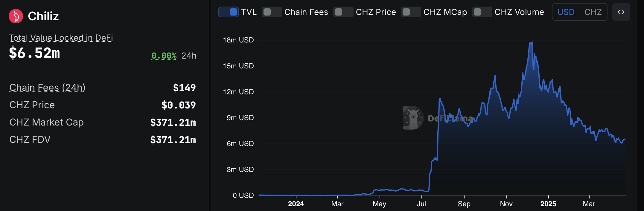Switch chart denomination to CHZ
The height and width of the screenshot is (211, 644).
tap(593, 12)
